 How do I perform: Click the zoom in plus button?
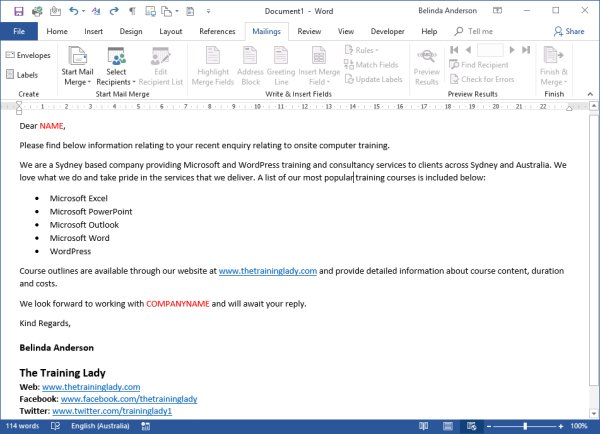[x=561, y=426]
